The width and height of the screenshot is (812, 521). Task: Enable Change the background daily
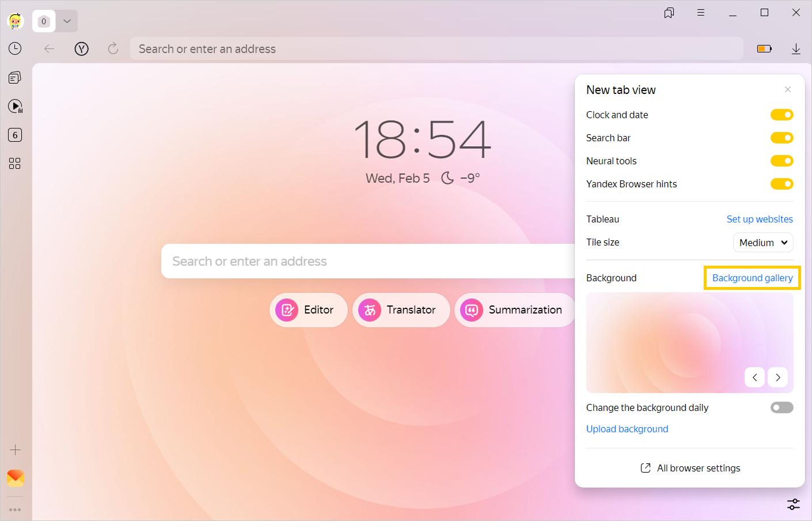click(x=781, y=407)
